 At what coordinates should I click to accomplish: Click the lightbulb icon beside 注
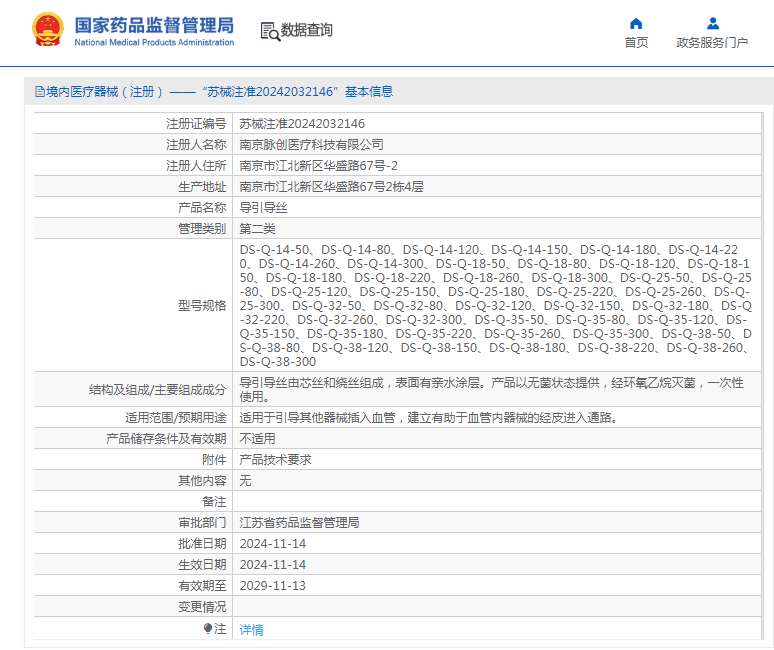coord(208,628)
